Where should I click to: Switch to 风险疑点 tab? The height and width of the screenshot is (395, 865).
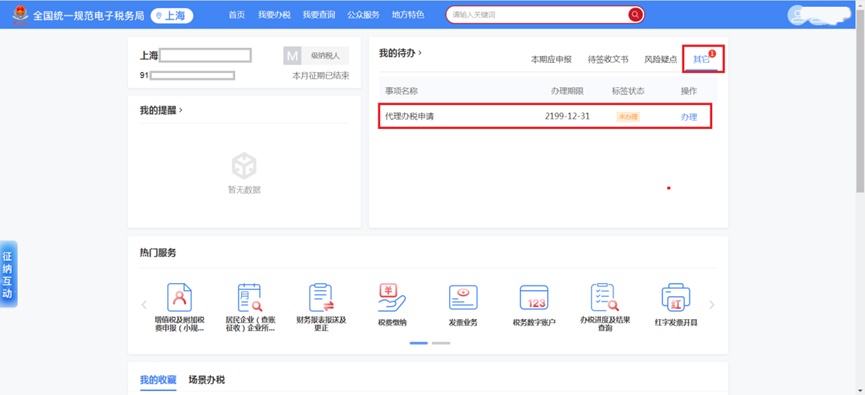click(x=660, y=60)
